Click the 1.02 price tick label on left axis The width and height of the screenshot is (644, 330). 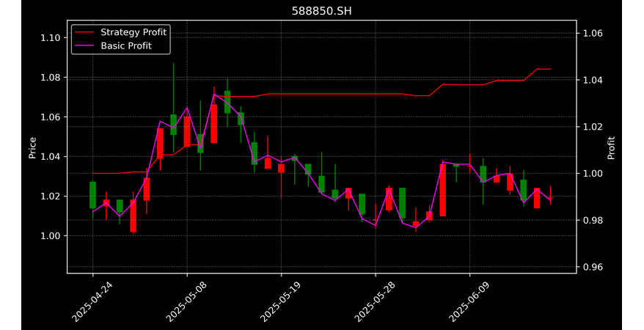(x=51, y=197)
